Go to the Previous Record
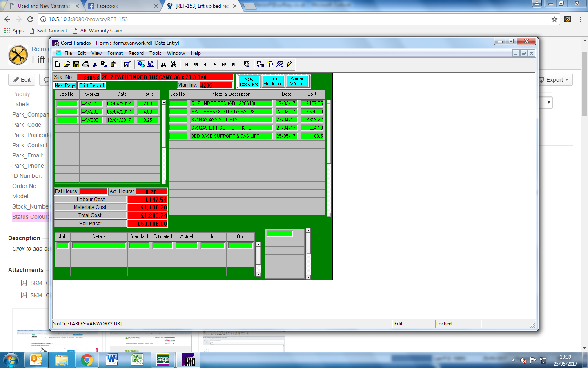 205,64
